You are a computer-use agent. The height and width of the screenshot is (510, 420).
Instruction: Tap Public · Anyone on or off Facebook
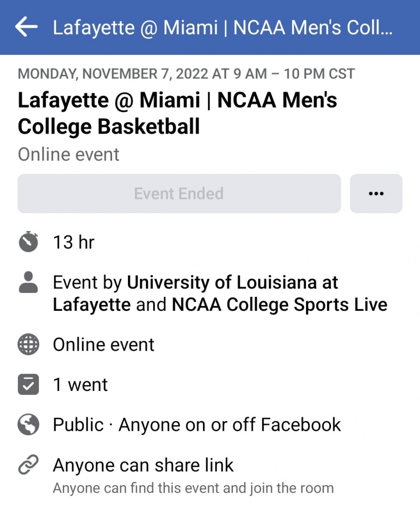197,425
